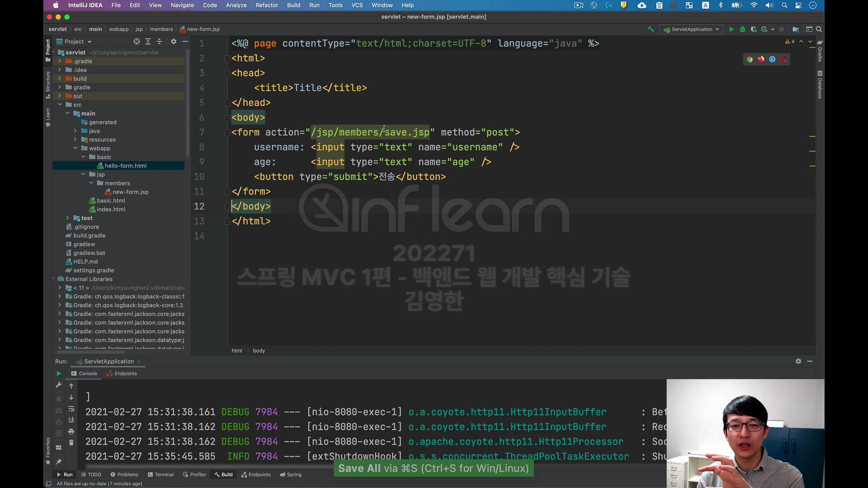868x488 pixels.
Task: Open Database side panel
Action: click(x=820, y=84)
